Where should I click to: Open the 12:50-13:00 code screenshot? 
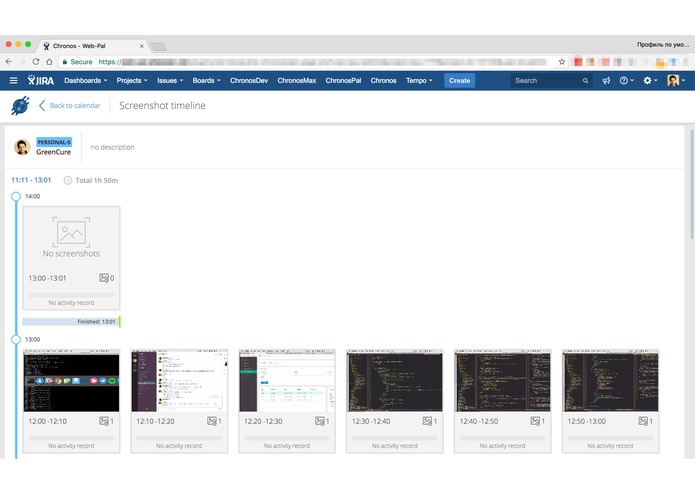click(610, 381)
